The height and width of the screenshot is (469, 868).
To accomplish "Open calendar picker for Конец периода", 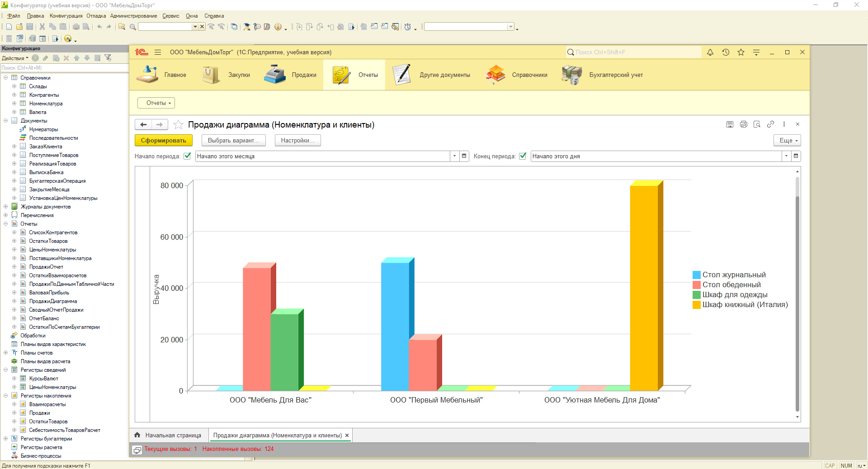I will click(x=796, y=156).
